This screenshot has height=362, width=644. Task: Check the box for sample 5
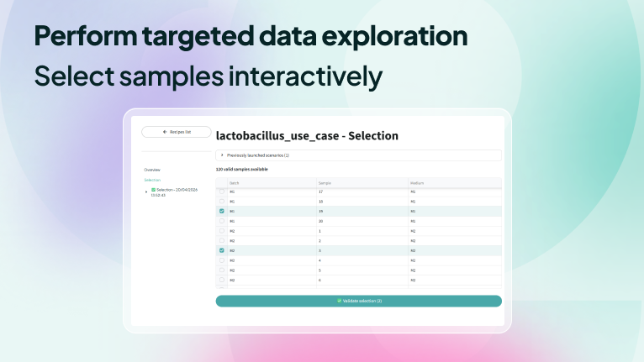[x=222, y=270]
